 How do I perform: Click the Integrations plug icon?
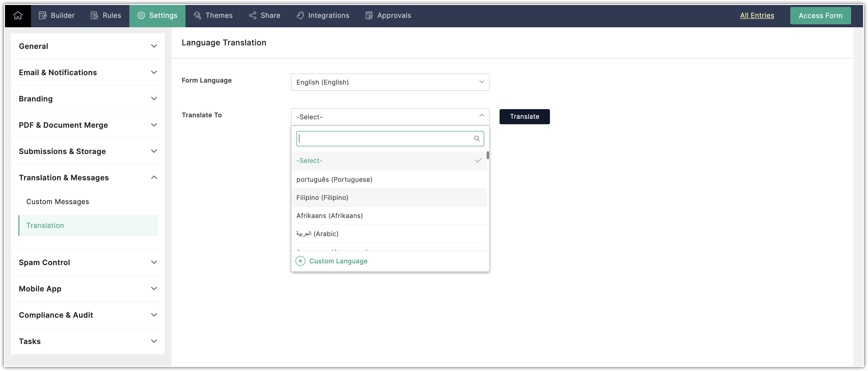coord(300,15)
